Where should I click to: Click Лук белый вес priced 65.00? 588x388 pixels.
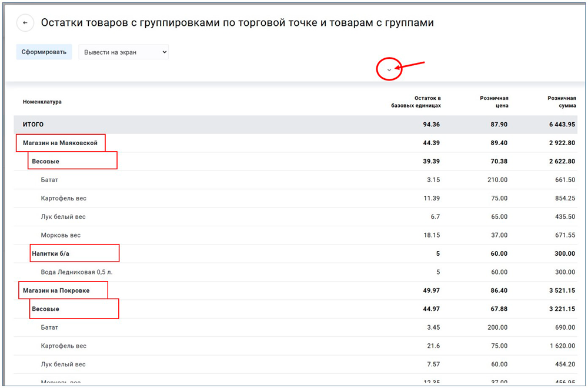click(64, 217)
